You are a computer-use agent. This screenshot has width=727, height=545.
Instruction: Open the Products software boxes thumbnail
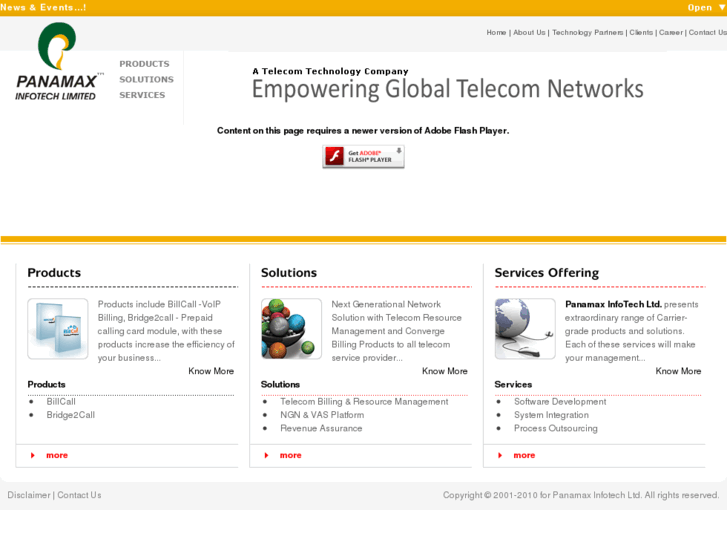[57, 328]
